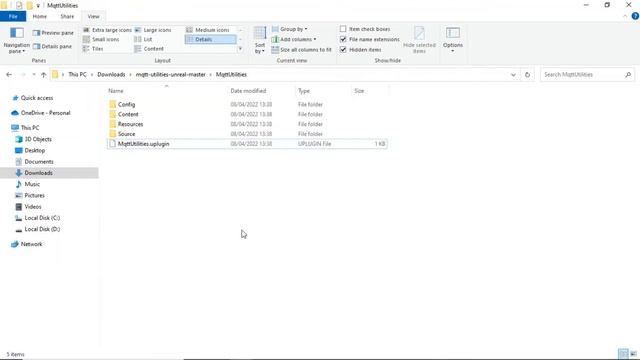Open the Help icon
Screen dimensions: 640x360
(635, 16)
